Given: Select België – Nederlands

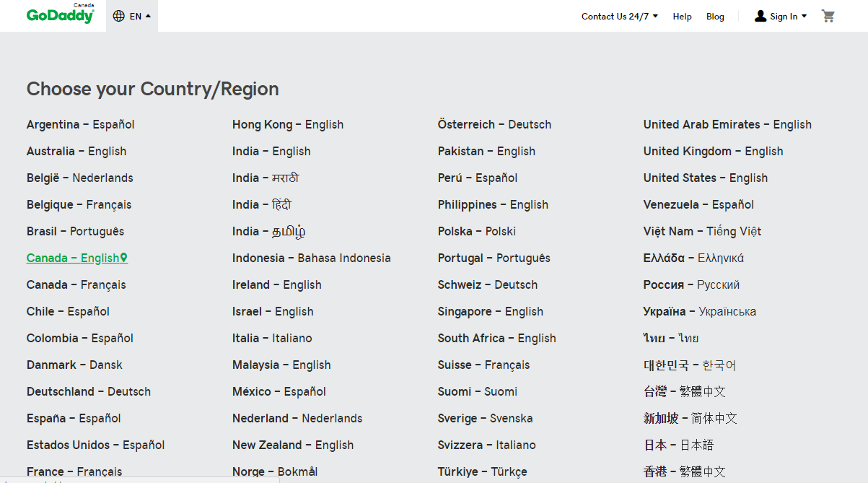Looking at the screenshot, I should 80,178.
